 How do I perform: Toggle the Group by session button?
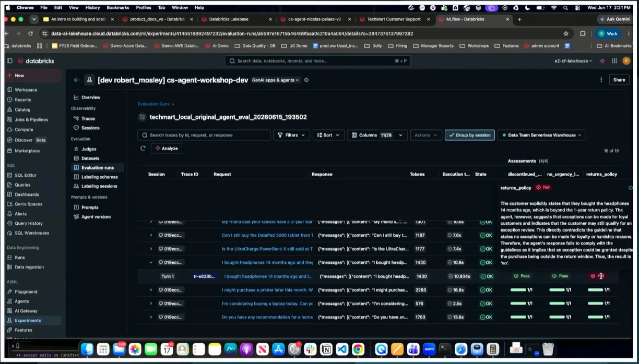(469, 135)
